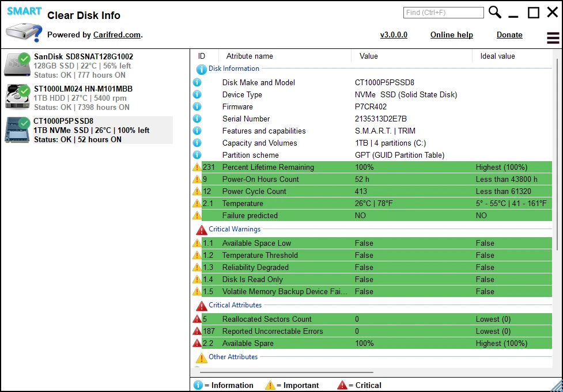563x392 pixels.
Task: Click warning icon for Available Space Low
Action: [197, 243]
